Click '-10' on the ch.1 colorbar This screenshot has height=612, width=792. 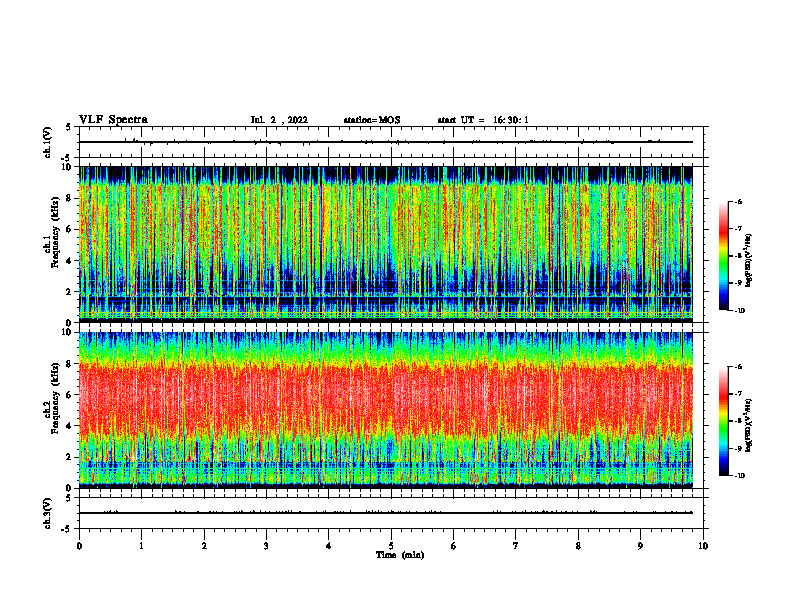[739, 311]
